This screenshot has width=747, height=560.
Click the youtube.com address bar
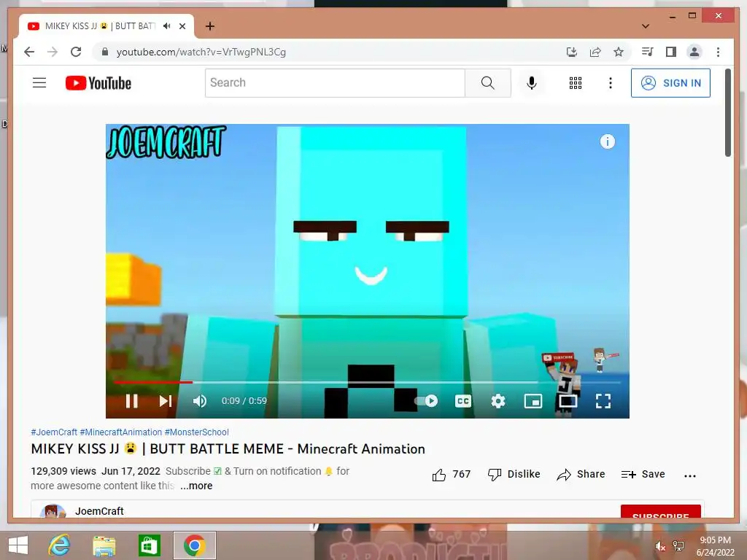tap(201, 52)
